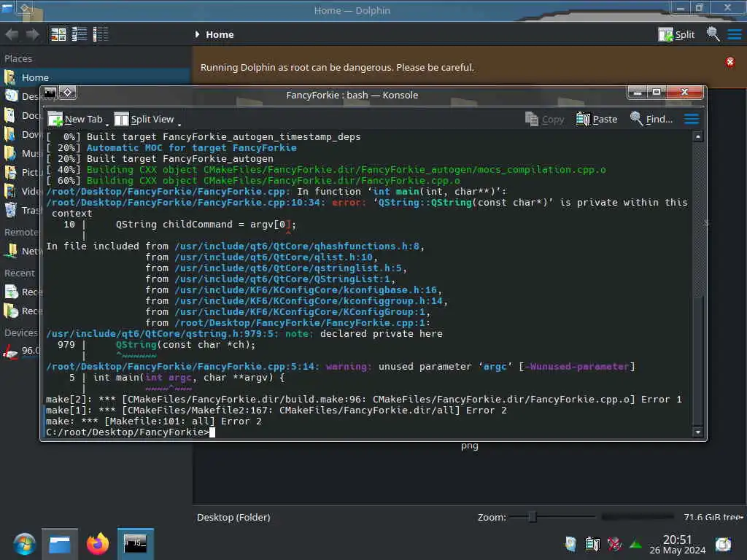
Task: Click the 71.6 GiB free space indicator
Action: pos(713,517)
